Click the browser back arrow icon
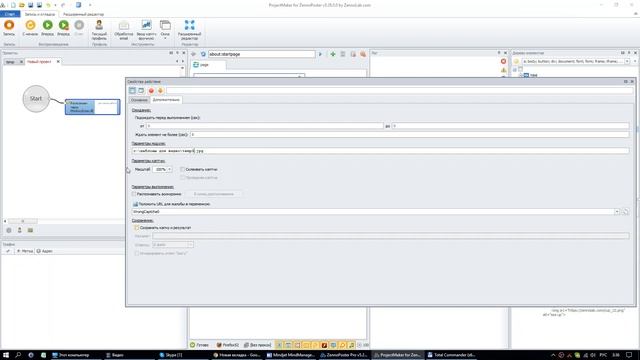This screenshot has height=360, width=640. [x=194, y=54]
